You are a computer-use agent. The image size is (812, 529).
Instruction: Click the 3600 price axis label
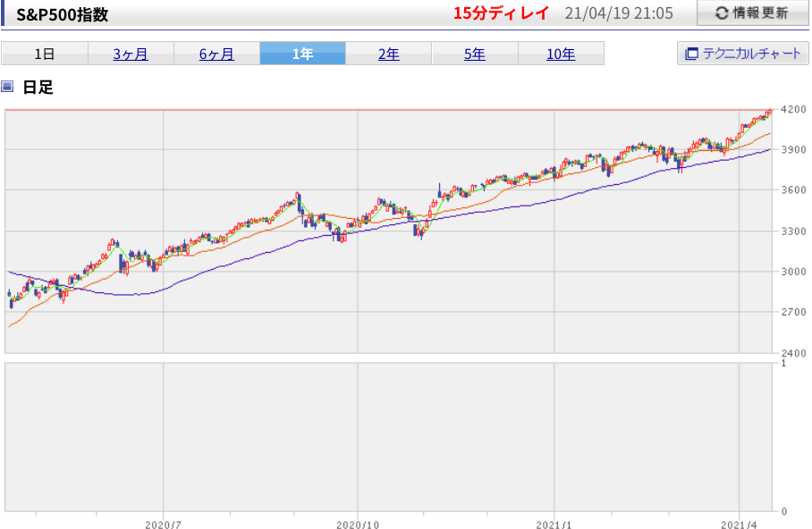tap(793, 190)
